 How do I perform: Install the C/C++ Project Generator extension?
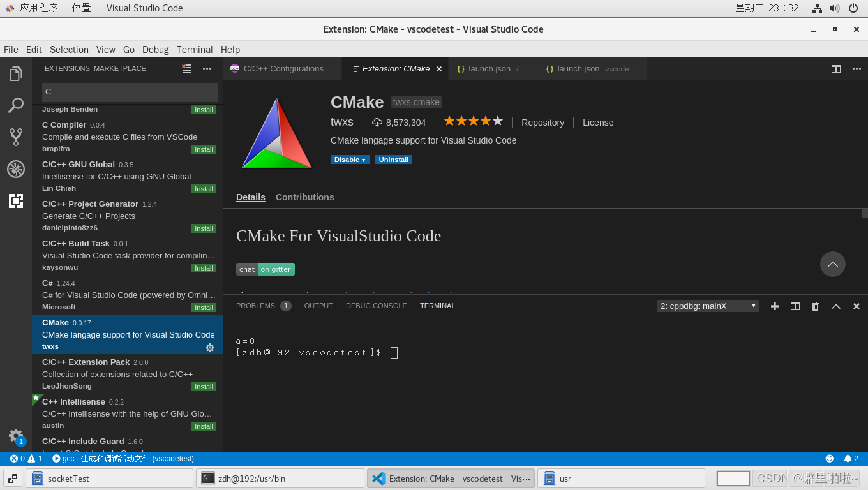(x=204, y=228)
